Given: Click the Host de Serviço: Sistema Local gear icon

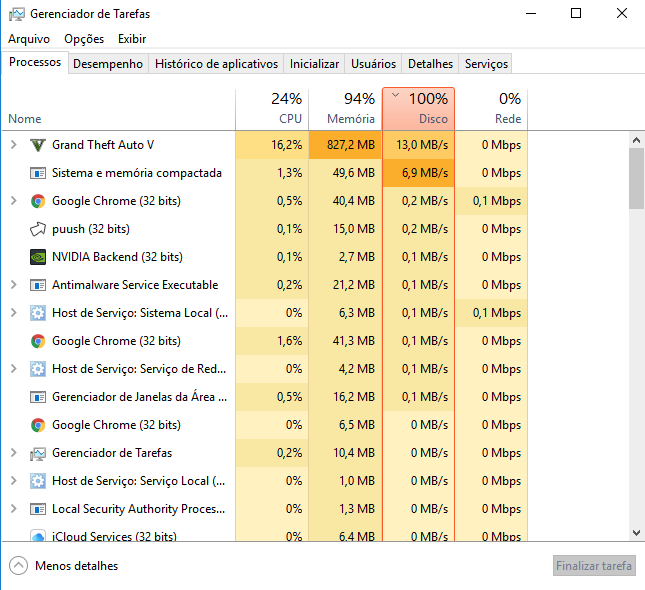Looking at the screenshot, I should point(38,313).
